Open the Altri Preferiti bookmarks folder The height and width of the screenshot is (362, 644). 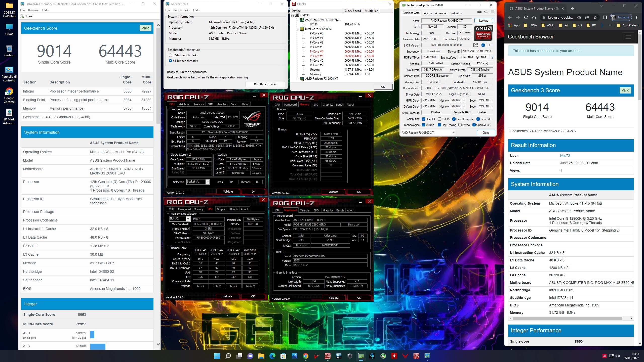[628, 25]
